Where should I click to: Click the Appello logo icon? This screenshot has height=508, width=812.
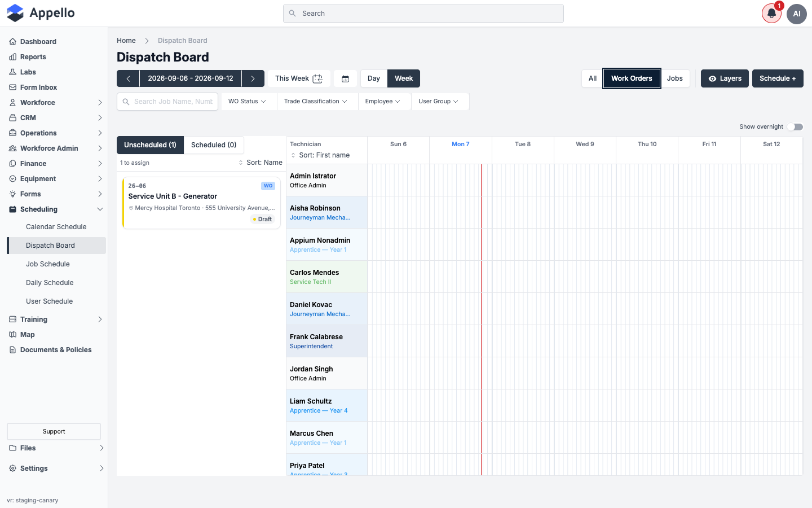pyautogui.click(x=15, y=13)
